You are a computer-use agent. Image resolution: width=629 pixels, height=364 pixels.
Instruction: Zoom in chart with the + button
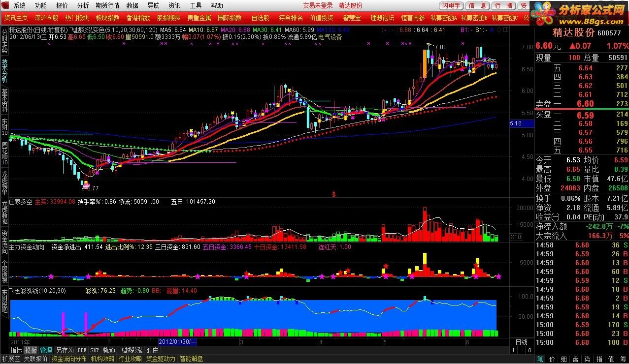point(514,350)
